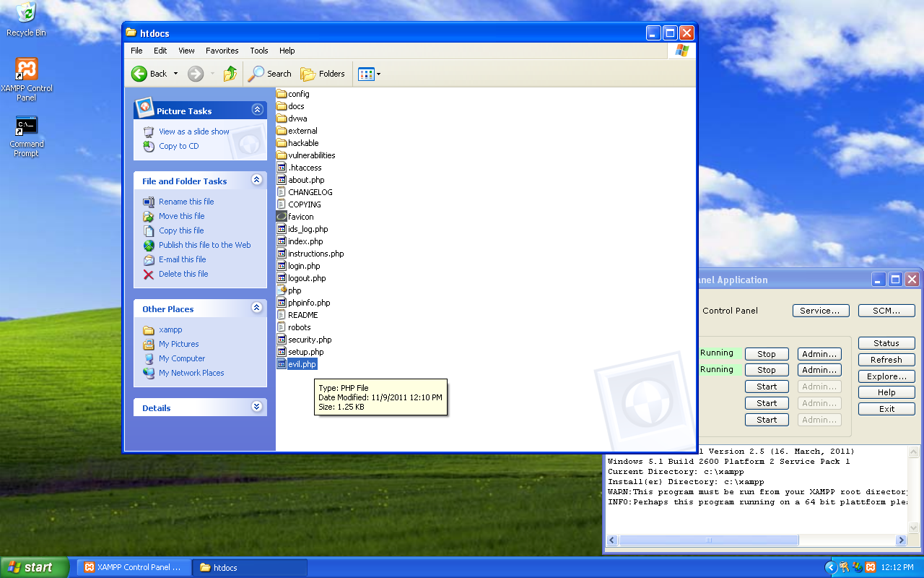Open the Favorites menu

222,51
